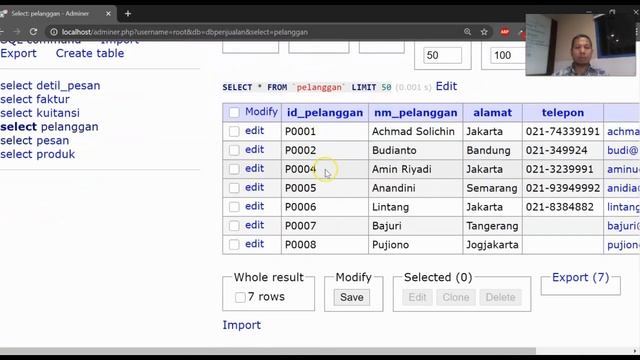The width and height of the screenshot is (640, 360).
Task: Click the phone number 021-93949992
Action: [563, 188]
